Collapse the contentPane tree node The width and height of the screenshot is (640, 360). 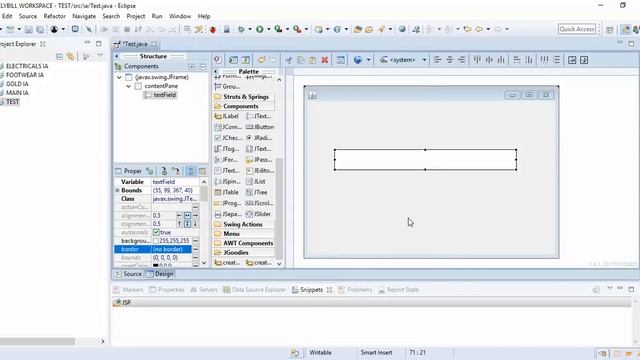(129, 86)
